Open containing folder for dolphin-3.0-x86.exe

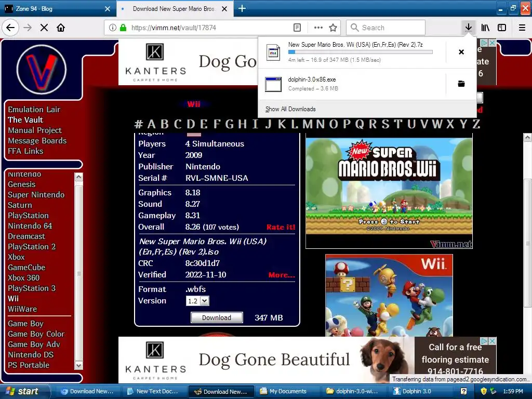point(461,84)
